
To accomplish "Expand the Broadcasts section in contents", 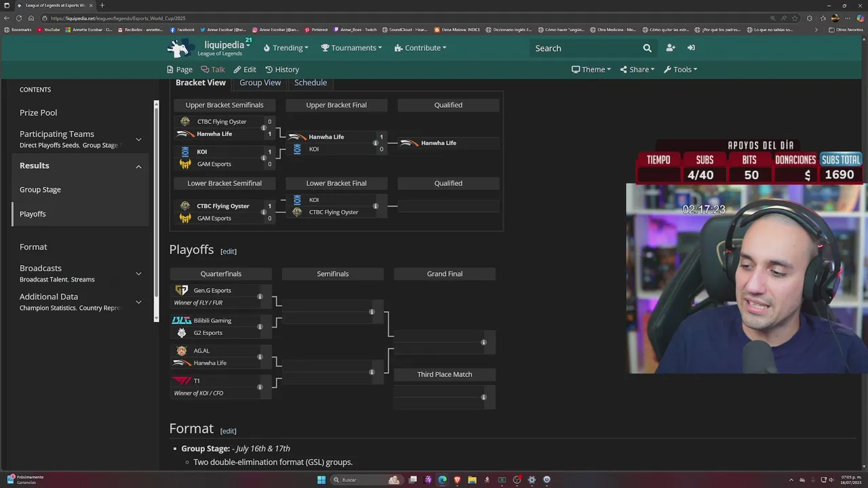I will tap(138, 274).
